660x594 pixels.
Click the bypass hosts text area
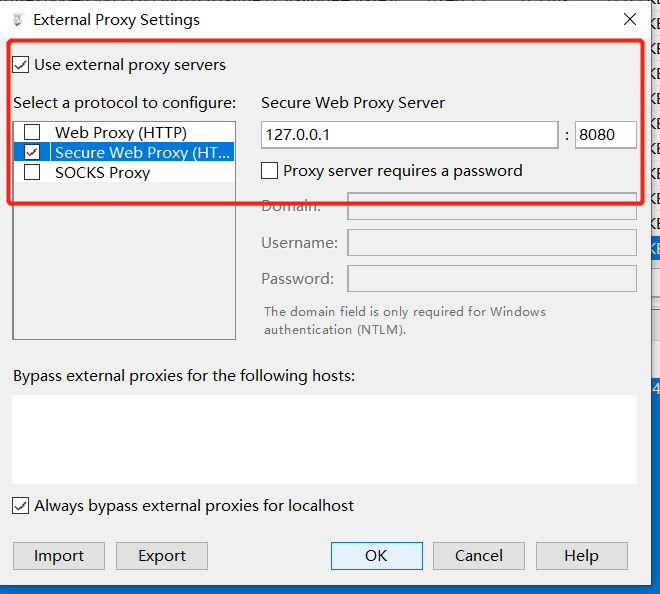pyautogui.click(x=324, y=439)
